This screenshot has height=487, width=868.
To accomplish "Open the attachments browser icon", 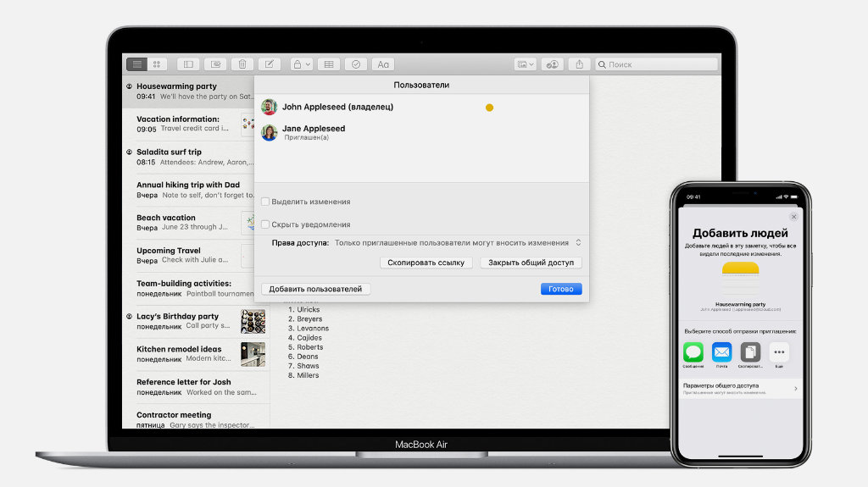I will point(215,64).
